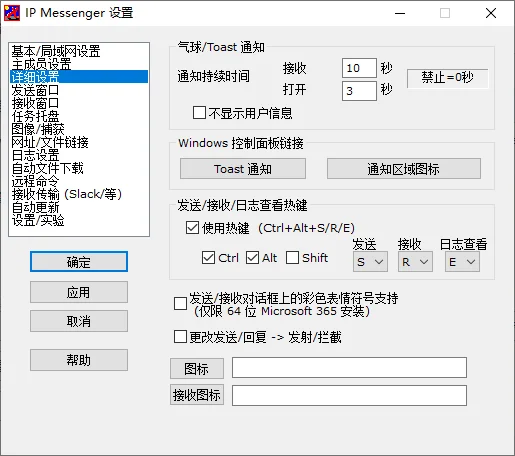Click the 接收图标 browse button

pyautogui.click(x=197, y=395)
